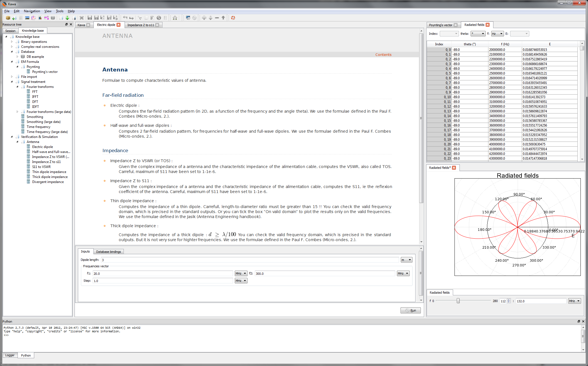Click the database cylinder icon in toolbar
The image size is (588, 366).
tap(53, 18)
